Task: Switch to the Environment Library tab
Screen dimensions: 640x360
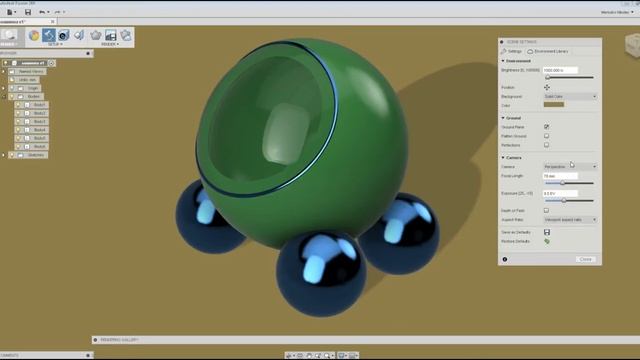Action: (x=548, y=51)
